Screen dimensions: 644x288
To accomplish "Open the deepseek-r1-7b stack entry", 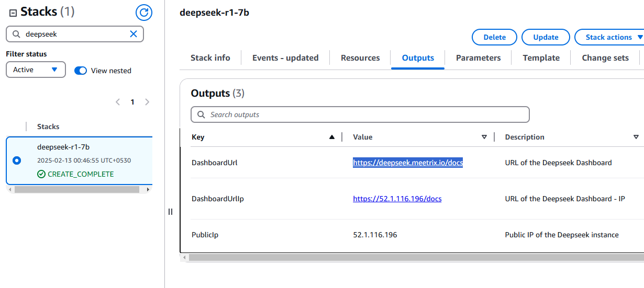I will tap(63, 147).
